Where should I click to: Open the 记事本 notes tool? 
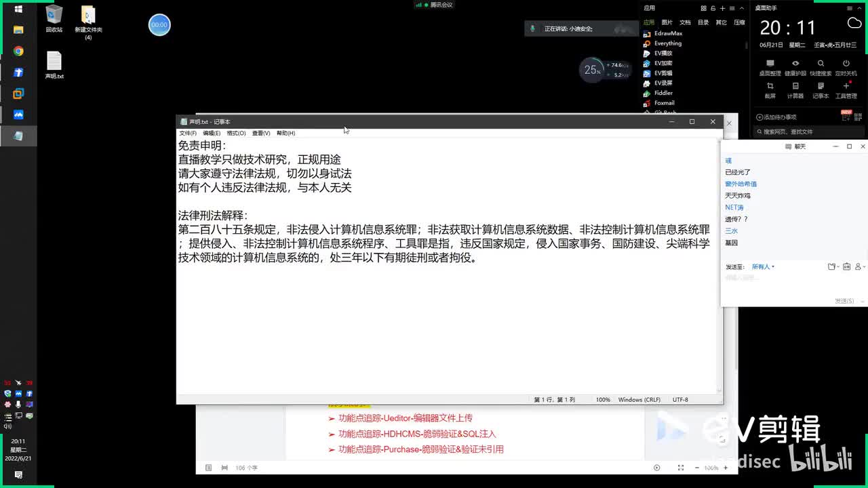[821, 90]
